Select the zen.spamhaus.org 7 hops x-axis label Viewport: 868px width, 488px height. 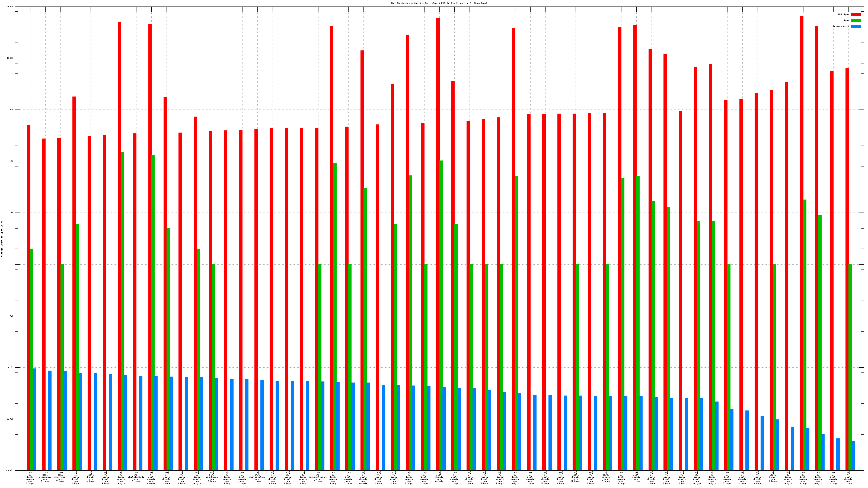click(x=60, y=477)
